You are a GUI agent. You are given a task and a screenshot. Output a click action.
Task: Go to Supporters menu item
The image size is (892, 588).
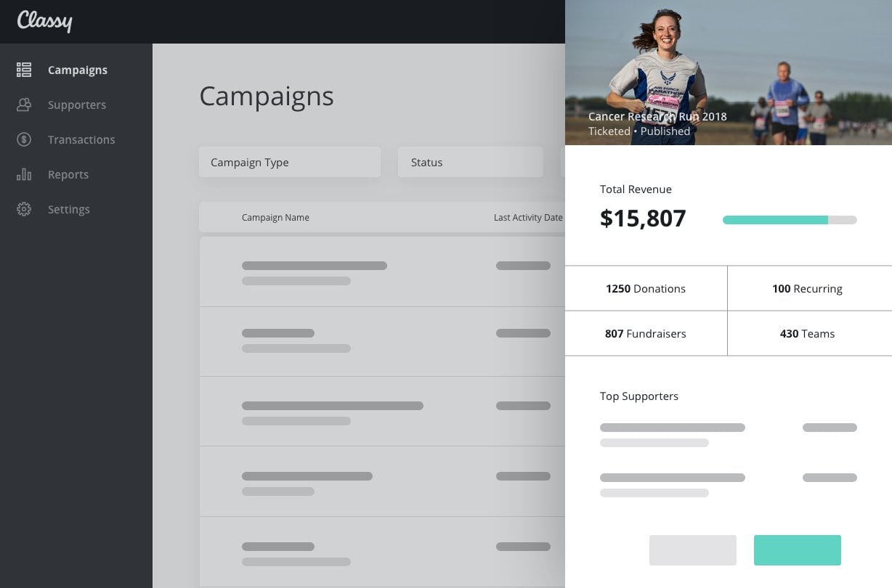pyautogui.click(x=77, y=105)
